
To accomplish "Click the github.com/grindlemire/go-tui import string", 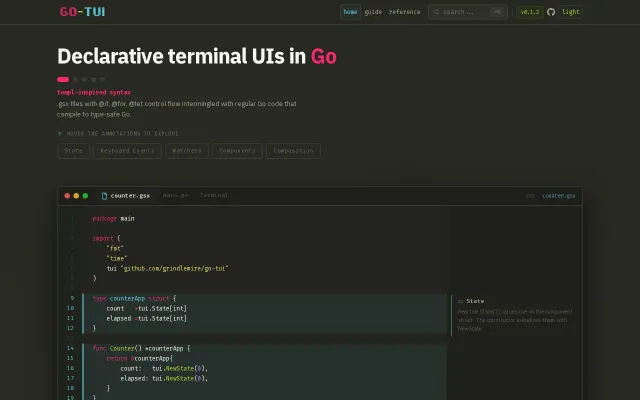I will pyautogui.click(x=175, y=269).
